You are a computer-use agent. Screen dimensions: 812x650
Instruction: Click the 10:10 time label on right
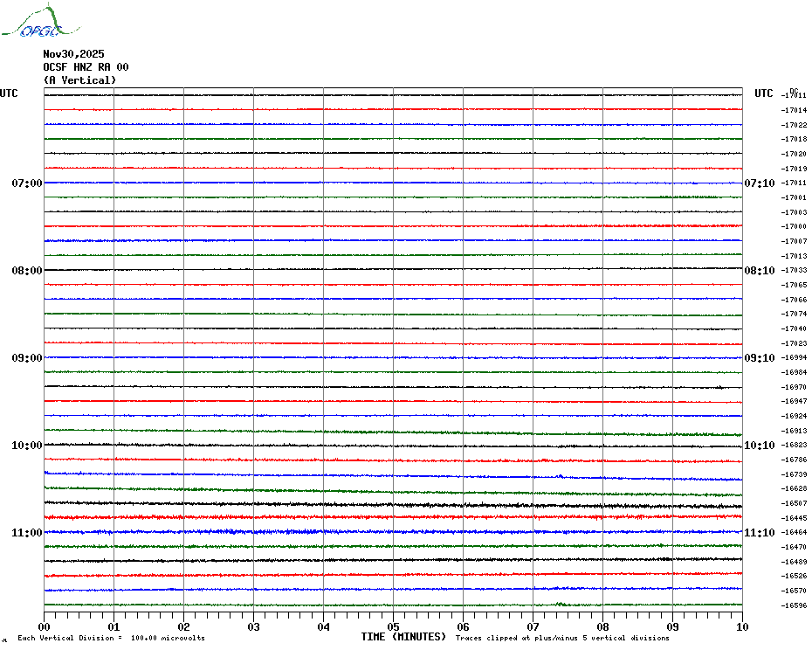pyautogui.click(x=759, y=446)
